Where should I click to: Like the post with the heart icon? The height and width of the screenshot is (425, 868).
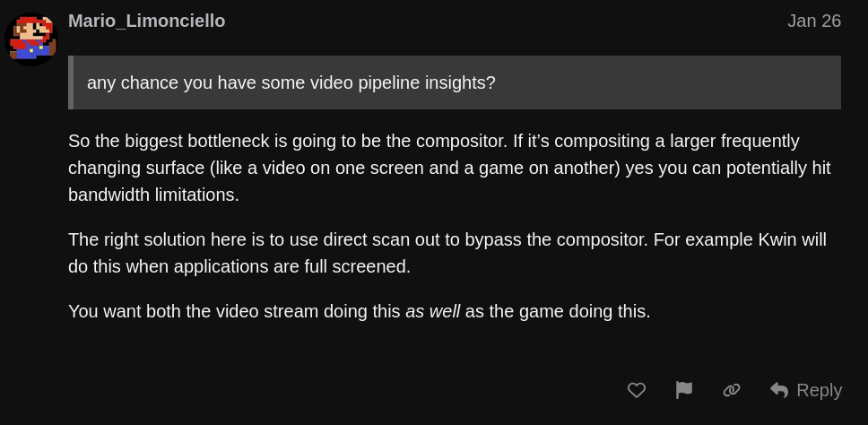pyautogui.click(x=637, y=390)
